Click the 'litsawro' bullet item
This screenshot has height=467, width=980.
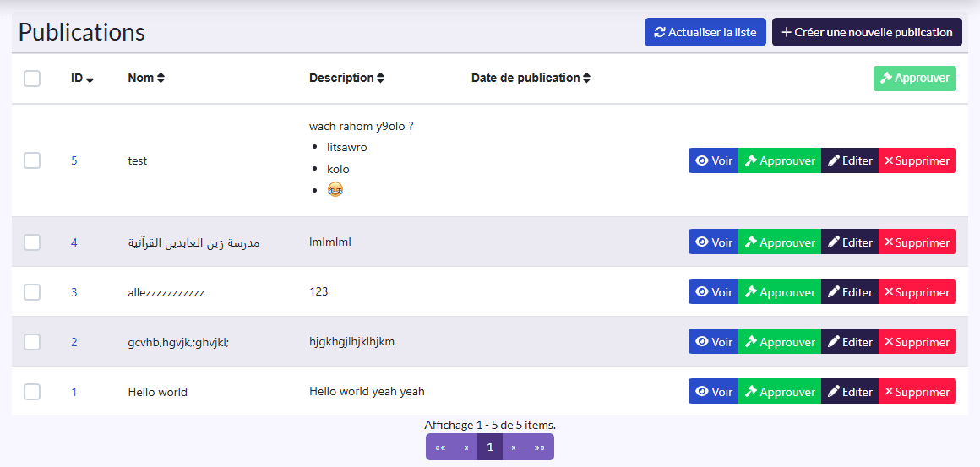(x=347, y=148)
